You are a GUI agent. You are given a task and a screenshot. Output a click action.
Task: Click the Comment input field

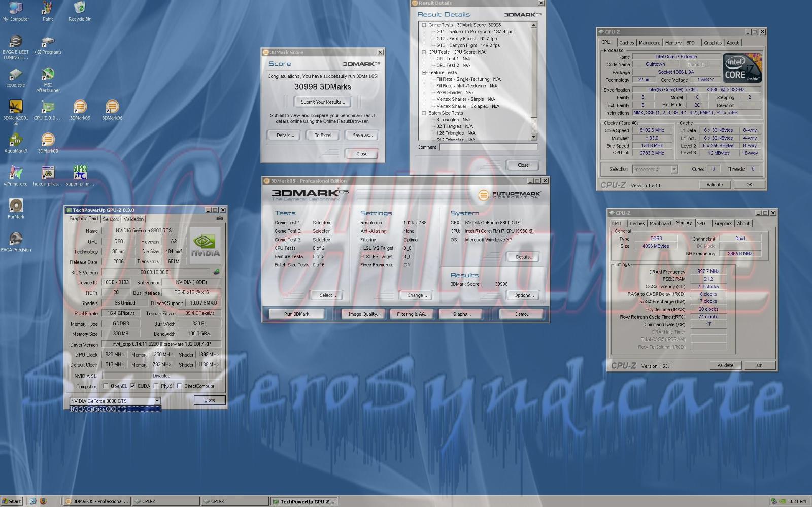(488, 147)
